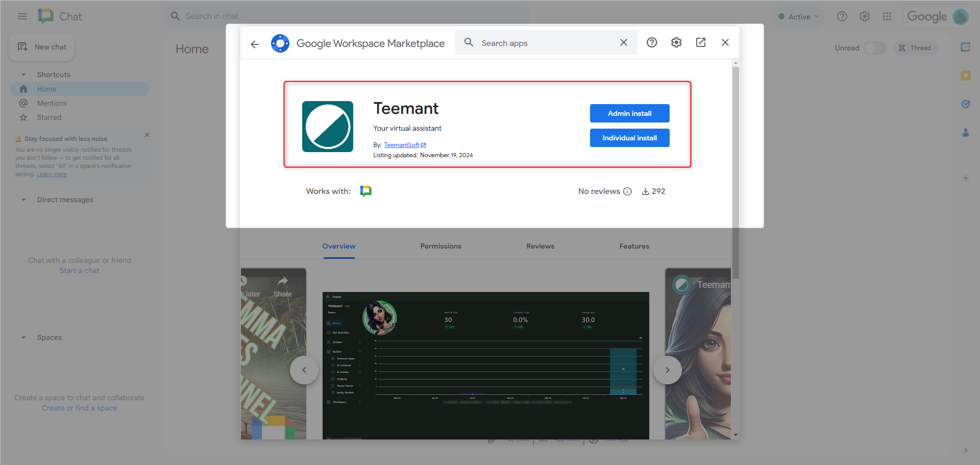Open Marketplace in new window icon
Viewport: 980px width, 465px height.
(x=701, y=43)
